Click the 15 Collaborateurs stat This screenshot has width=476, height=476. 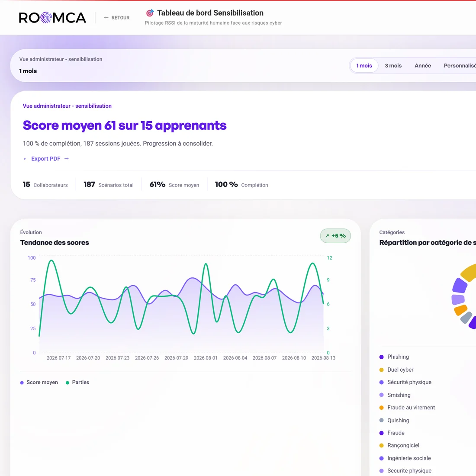[45, 185]
